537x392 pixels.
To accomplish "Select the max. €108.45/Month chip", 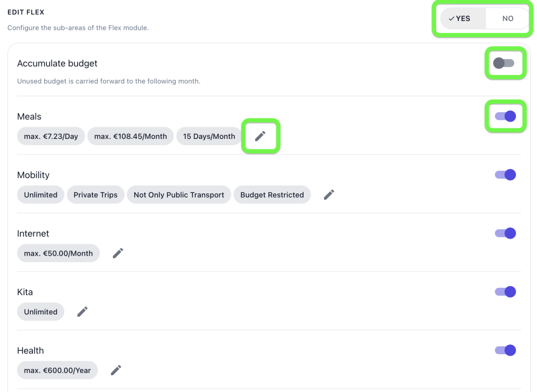I will click(131, 136).
